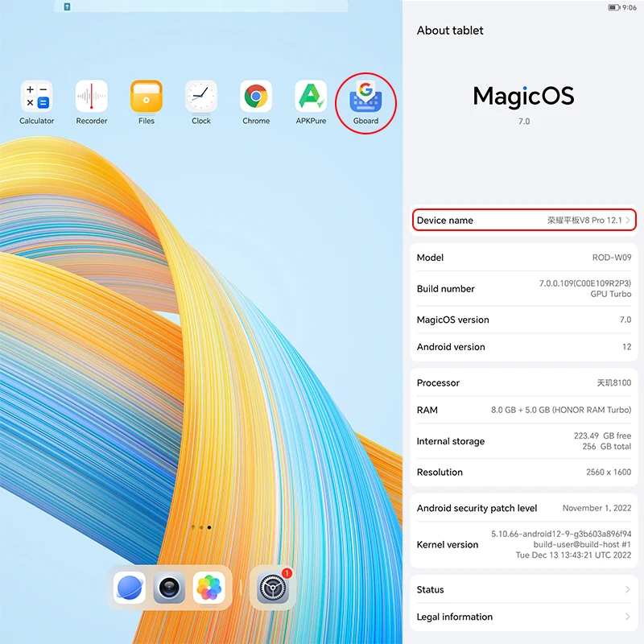
Task: Open the Device name row
Action: (x=524, y=220)
